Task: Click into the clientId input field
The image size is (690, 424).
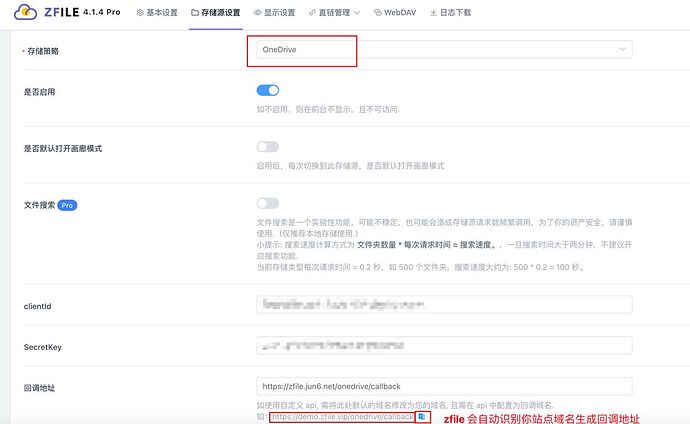Action: [x=444, y=304]
